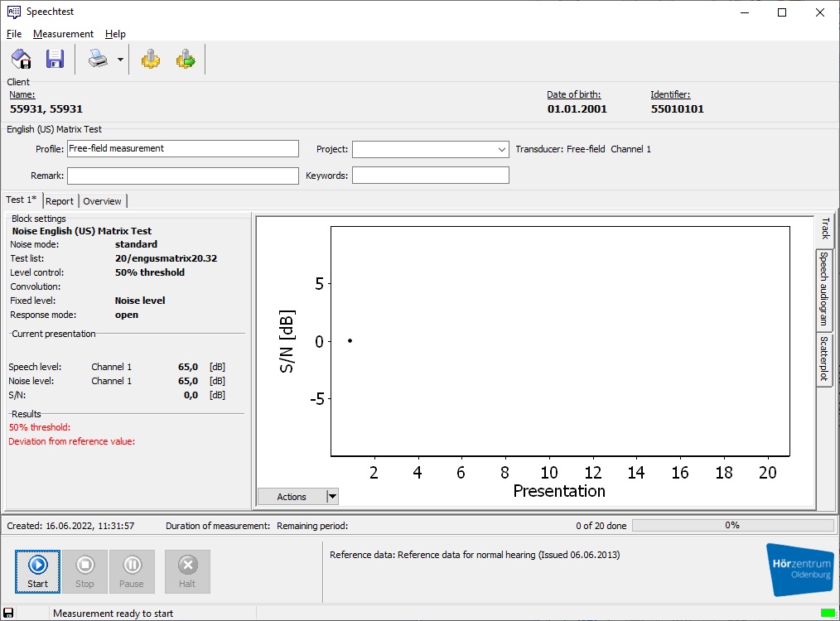
Task: Click the Hörzentrum Oldenburg logo
Action: 799,569
